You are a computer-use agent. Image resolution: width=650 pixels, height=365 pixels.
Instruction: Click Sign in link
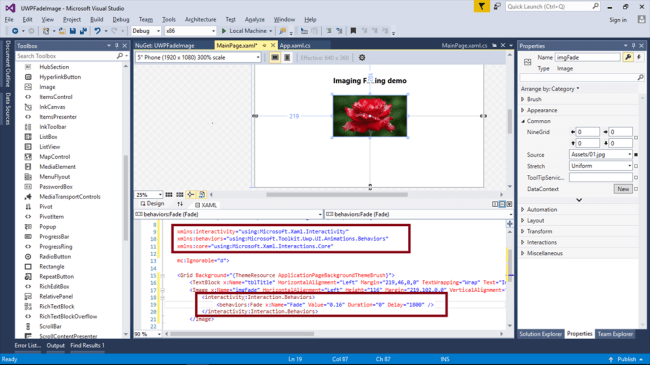click(x=618, y=20)
